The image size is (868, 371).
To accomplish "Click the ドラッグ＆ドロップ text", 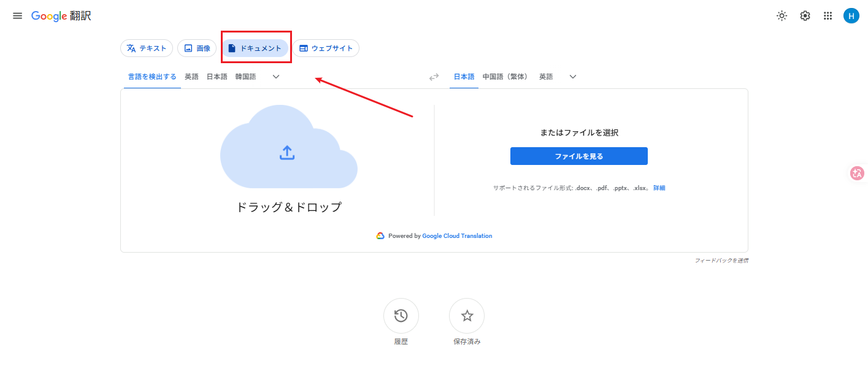I will 289,207.
